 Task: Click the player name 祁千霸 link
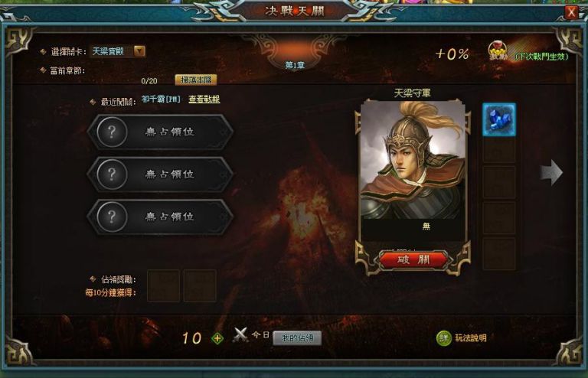[x=161, y=99]
